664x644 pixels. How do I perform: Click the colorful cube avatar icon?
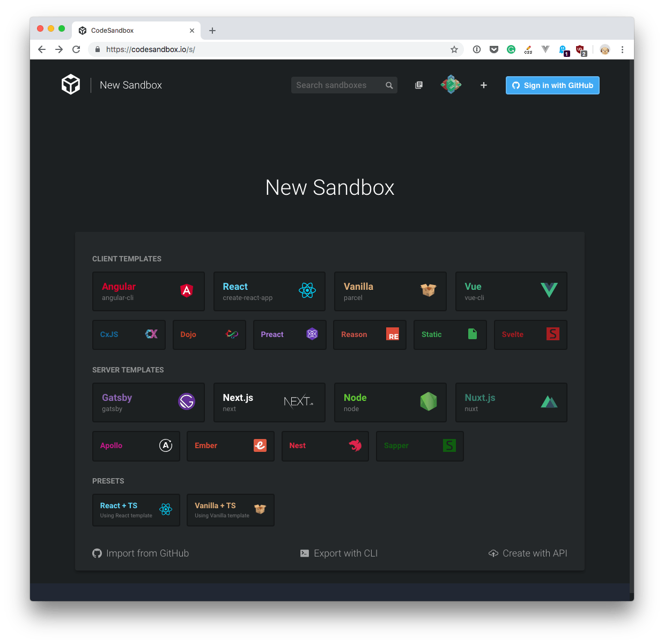[x=451, y=85]
